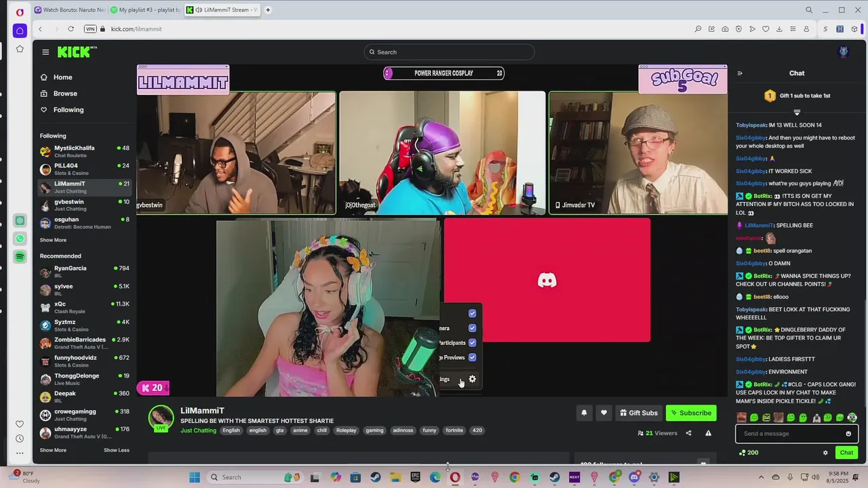This screenshot has width=868, height=488.
Task: Open MystiicKhalifa channel in Following list
Action: pos(85,151)
